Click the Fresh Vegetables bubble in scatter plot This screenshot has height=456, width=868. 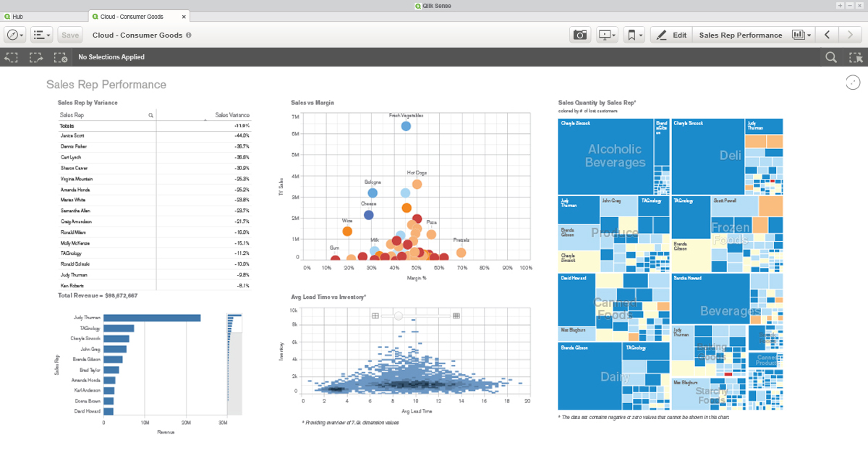406,127
